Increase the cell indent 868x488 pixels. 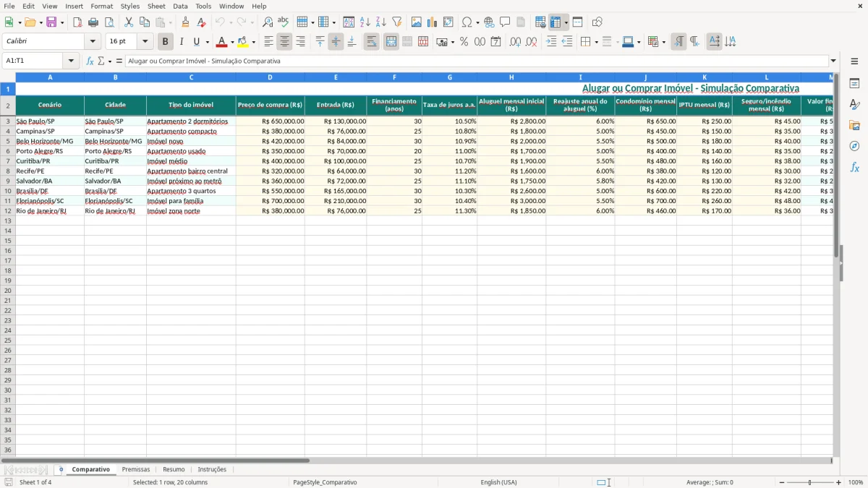tap(551, 42)
